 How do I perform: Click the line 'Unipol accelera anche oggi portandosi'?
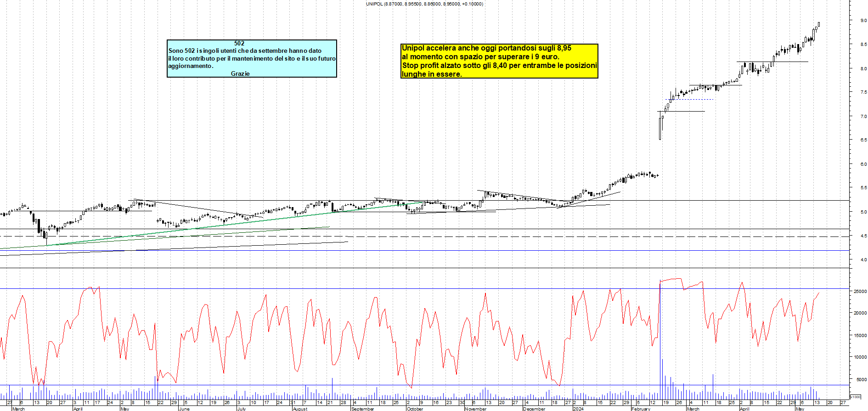coord(486,48)
